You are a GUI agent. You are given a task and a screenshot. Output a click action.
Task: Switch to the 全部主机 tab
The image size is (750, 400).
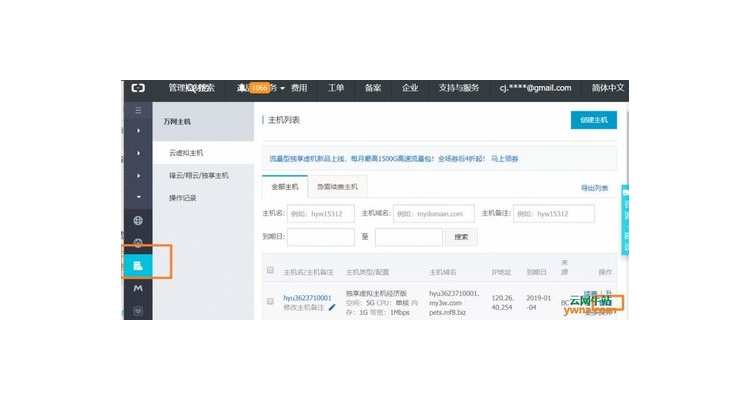(285, 187)
